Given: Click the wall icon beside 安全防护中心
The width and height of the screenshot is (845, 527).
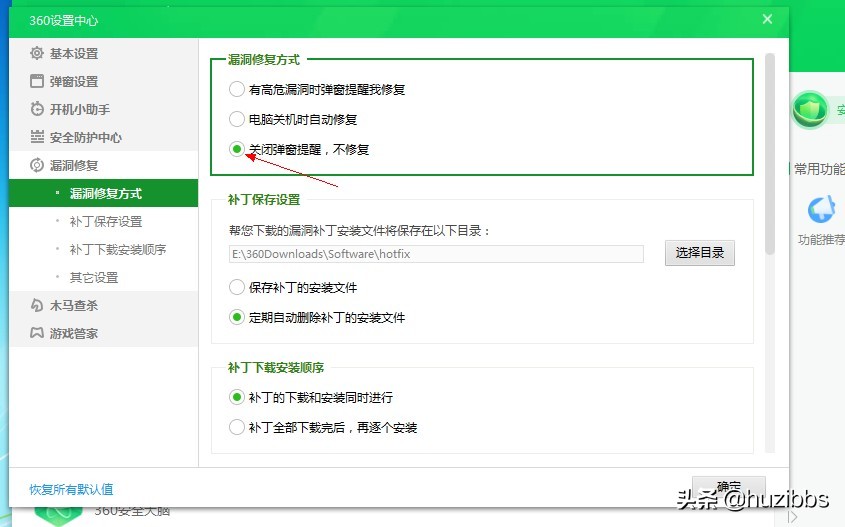Looking at the screenshot, I should (x=37, y=137).
